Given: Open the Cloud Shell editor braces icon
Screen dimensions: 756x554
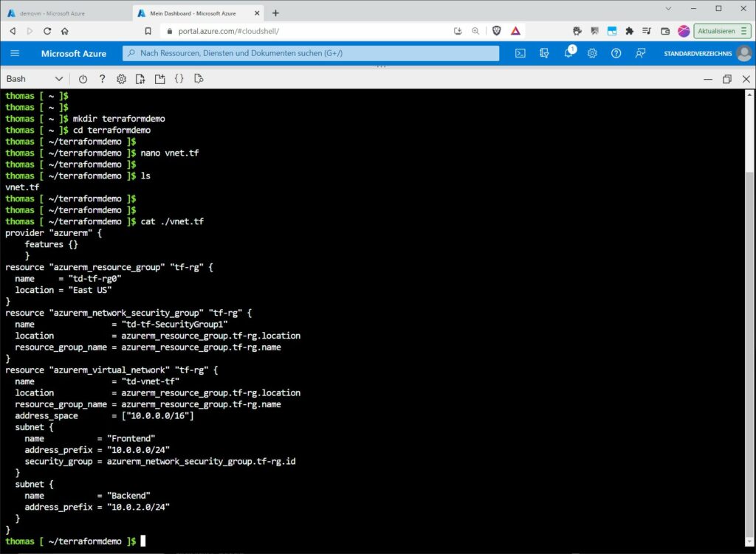Looking at the screenshot, I should (179, 78).
